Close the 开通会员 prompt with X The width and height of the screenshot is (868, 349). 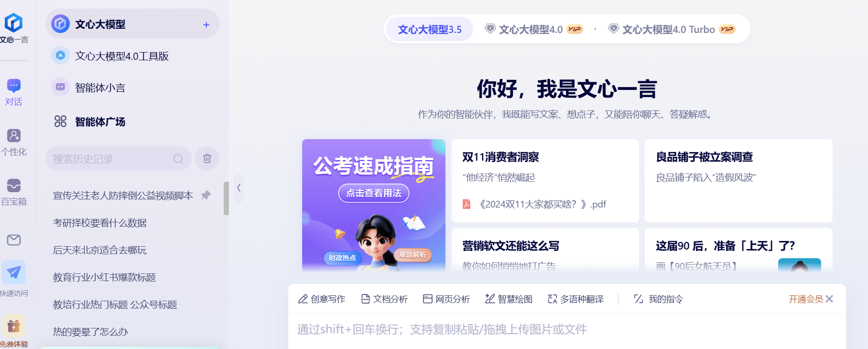pyautogui.click(x=829, y=299)
